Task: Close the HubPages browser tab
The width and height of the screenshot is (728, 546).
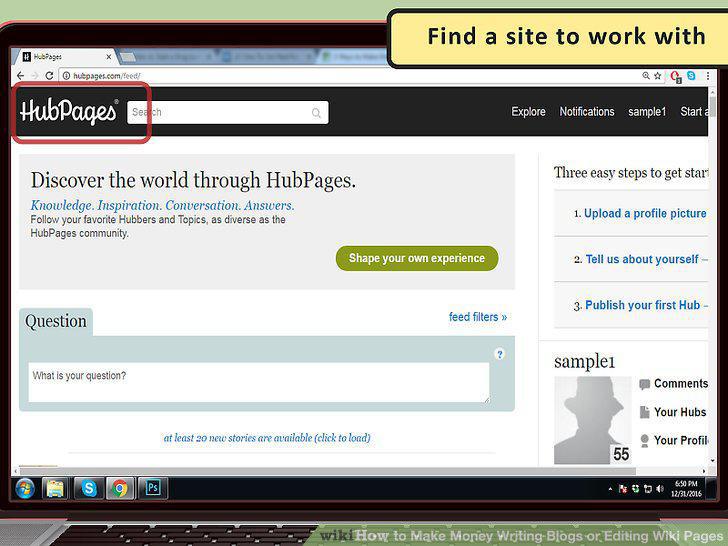Action: point(109,57)
